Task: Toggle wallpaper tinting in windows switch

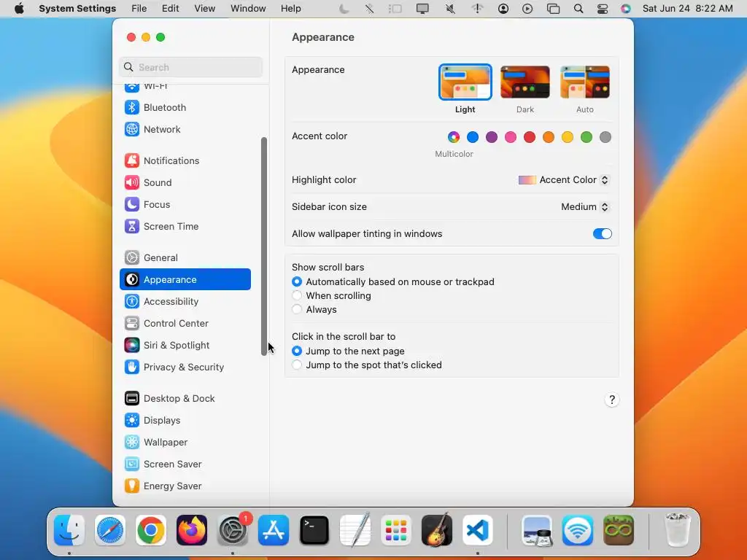Action: (x=602, y=234)
